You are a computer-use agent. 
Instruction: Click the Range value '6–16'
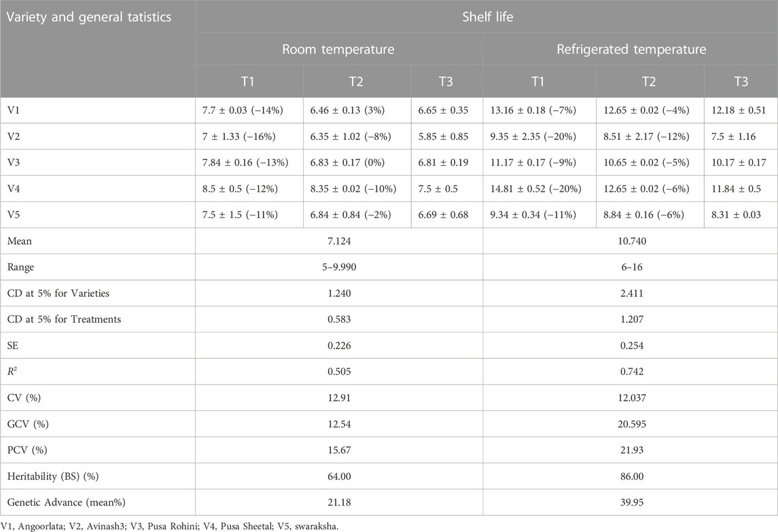click(x=629, y=266)
